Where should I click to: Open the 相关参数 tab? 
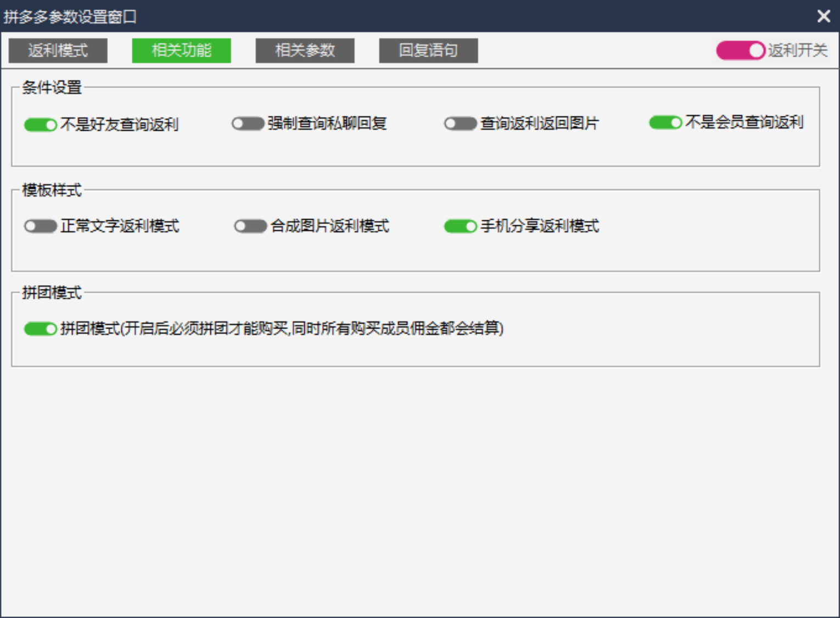click(305, 51)
